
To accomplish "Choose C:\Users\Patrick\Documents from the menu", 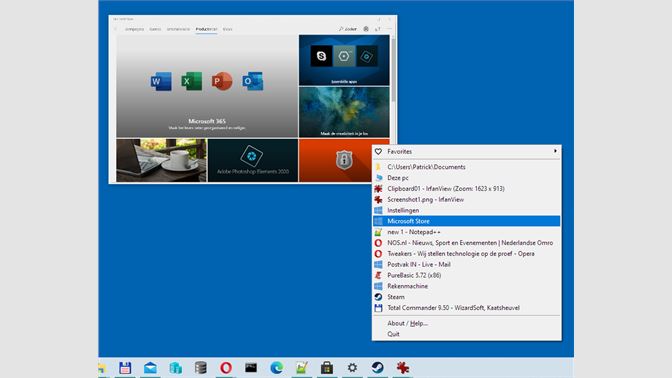I will click(x=466, y=167).
